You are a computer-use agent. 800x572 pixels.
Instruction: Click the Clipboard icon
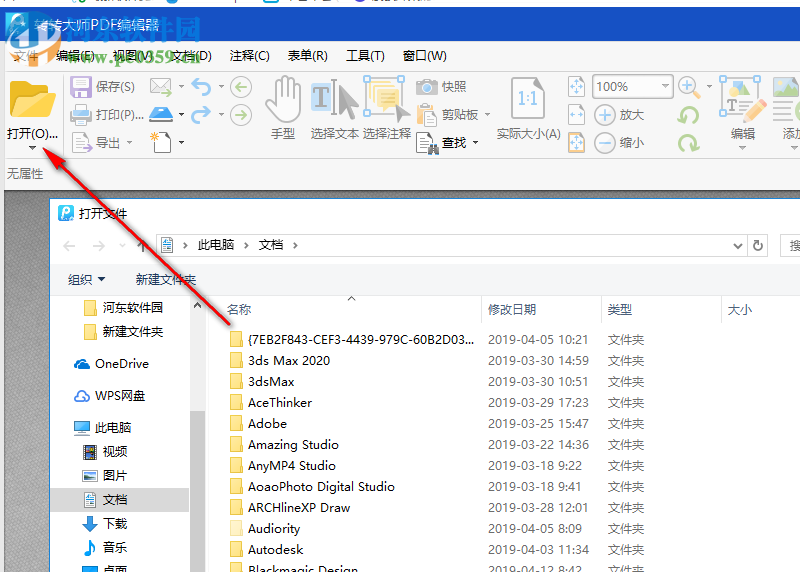click(x=427, y=115)
